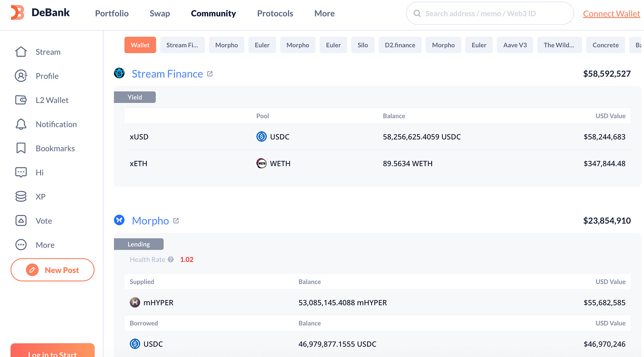This screenshot has width=644, height=357.
Task: Select the D2.finance filter tab
Action: [400, 45]
